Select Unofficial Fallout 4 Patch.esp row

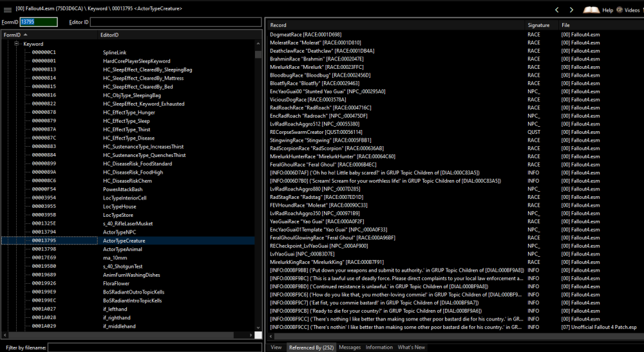455,327
